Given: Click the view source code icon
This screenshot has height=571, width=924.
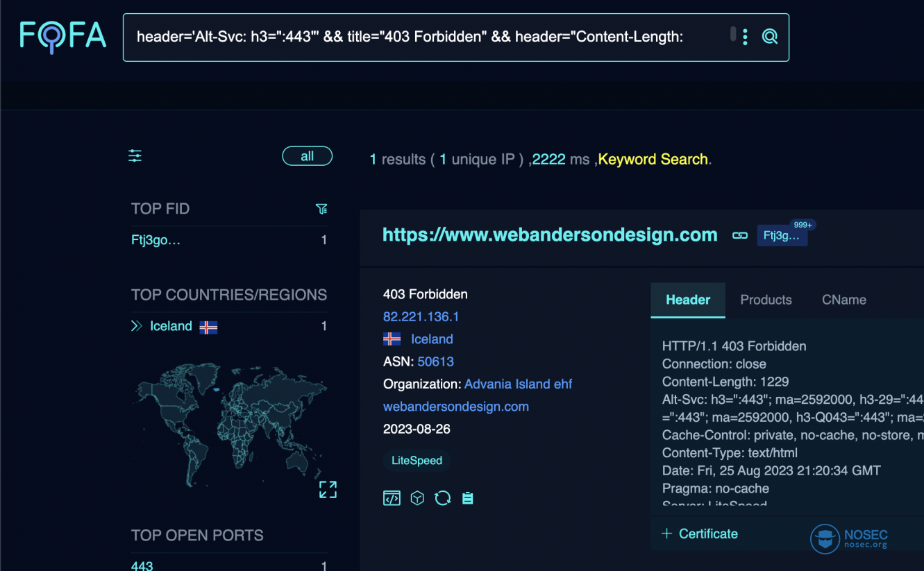Looking at the screenshot, I should (392, 498).
